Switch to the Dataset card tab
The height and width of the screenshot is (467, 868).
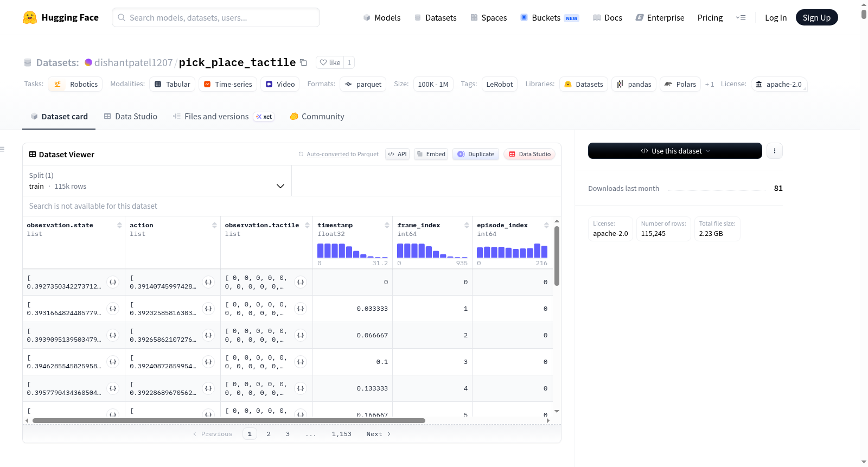point(59,116)
